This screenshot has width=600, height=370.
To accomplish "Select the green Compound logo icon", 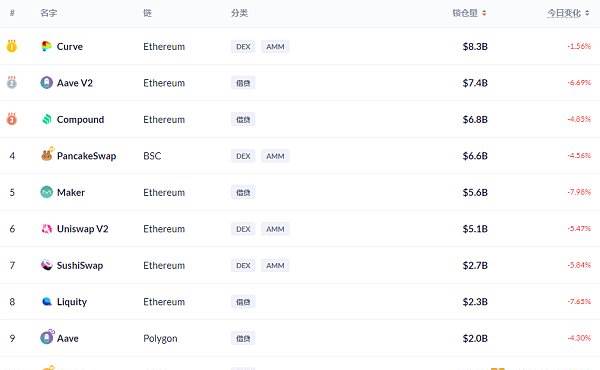I will (47, 119).
